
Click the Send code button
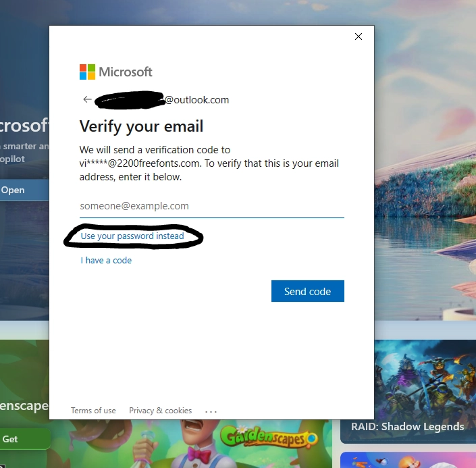(307, 291)
